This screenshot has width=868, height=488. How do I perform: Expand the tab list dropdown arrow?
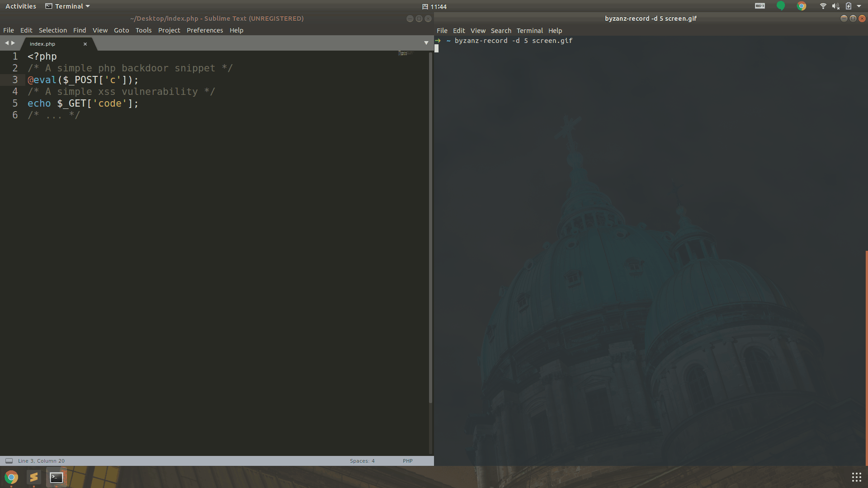pos(426,43)
